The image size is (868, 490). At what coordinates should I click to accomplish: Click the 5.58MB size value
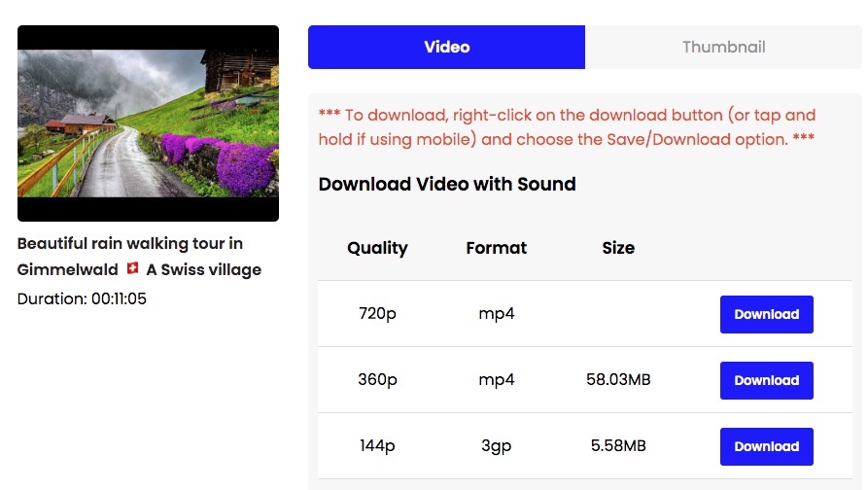coord(618,446)
